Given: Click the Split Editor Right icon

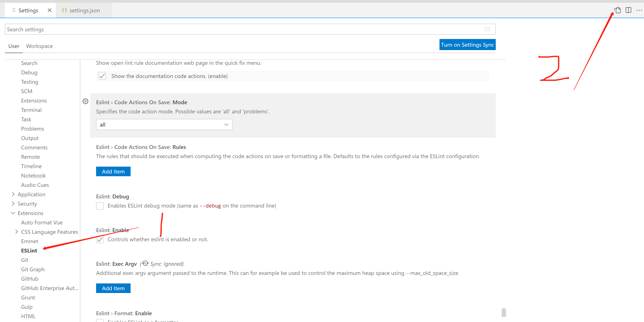Looking at the screenshot, I should coord(628,10).
